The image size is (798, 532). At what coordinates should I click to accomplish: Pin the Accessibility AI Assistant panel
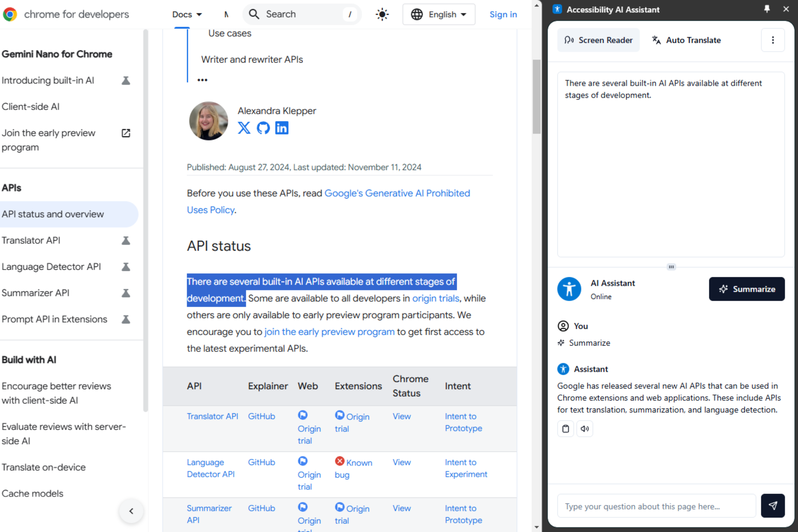coord(767,9)
